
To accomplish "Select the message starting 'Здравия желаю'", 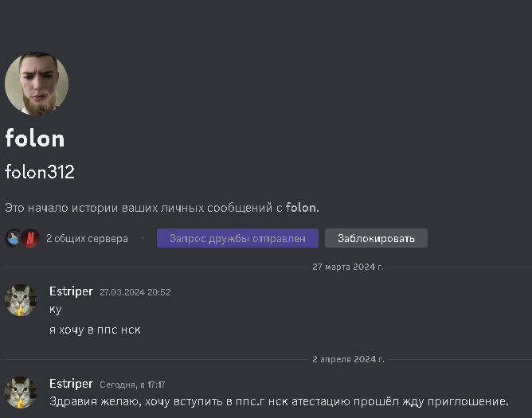I will click(x=279, y=400).
